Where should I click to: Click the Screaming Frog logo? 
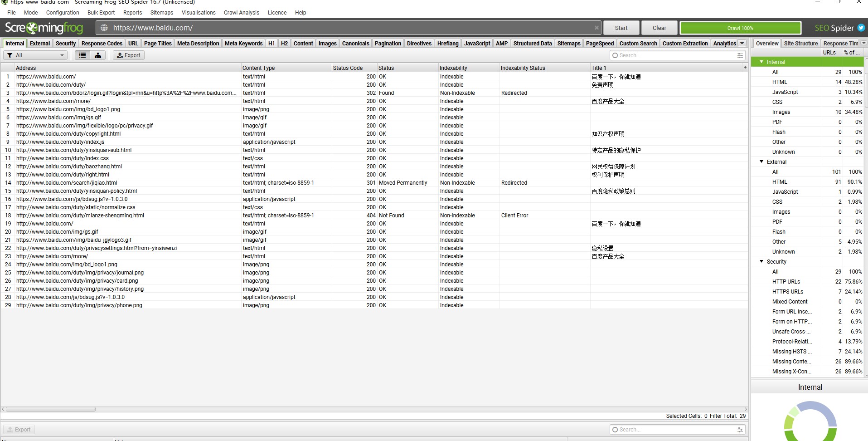tap(44, 28)
